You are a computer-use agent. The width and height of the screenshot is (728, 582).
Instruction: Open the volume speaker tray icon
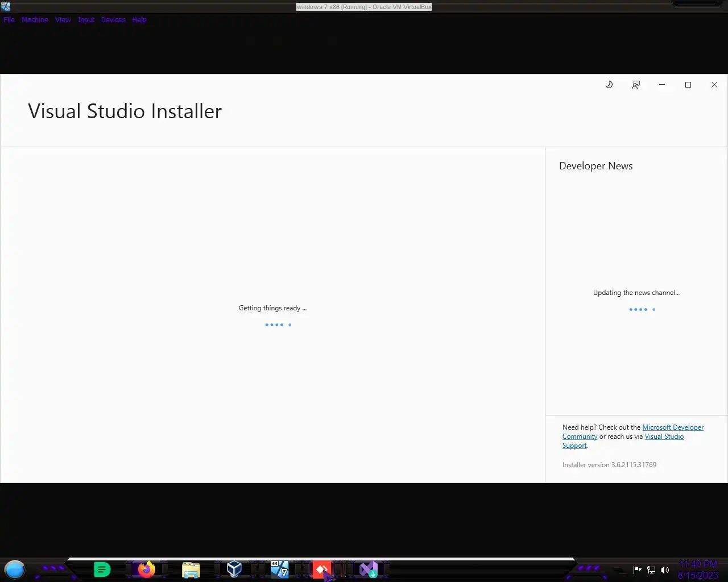point(665,569)
